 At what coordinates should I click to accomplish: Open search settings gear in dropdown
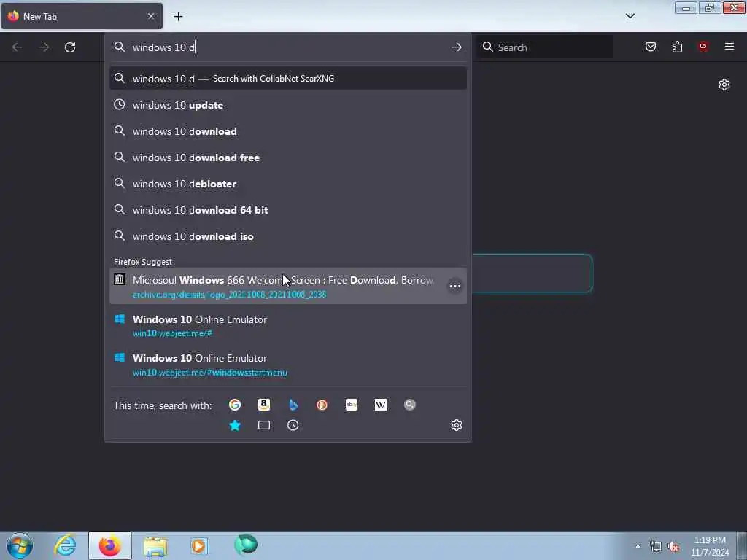(457, 425)
